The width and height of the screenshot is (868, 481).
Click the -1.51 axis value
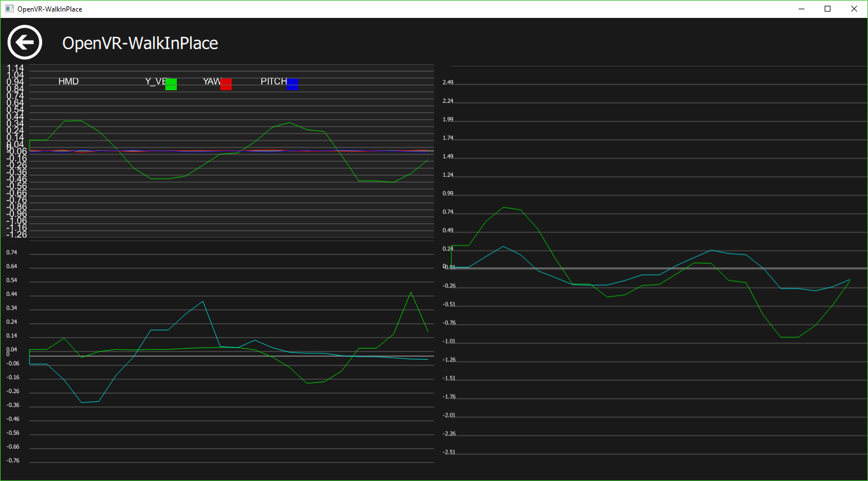pyautogui.click(x=449, y=379)
